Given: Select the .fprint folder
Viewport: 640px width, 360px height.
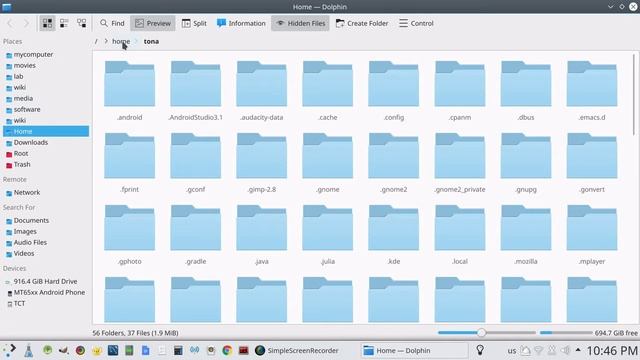Looking at the screenshot, I should click(129, 163).
